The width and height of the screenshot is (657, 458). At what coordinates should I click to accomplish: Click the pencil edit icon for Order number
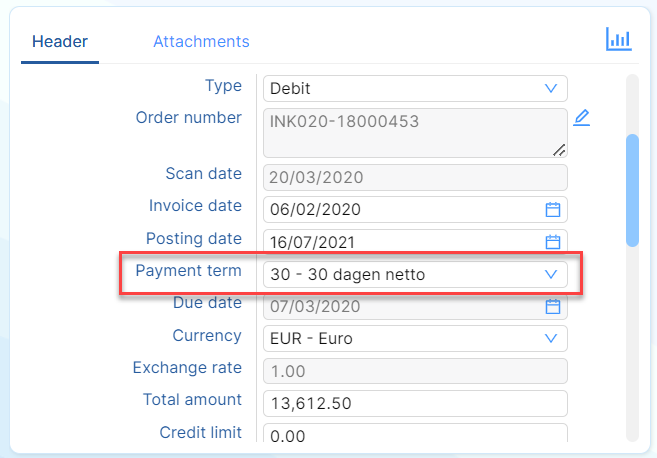tap(582, 118)
